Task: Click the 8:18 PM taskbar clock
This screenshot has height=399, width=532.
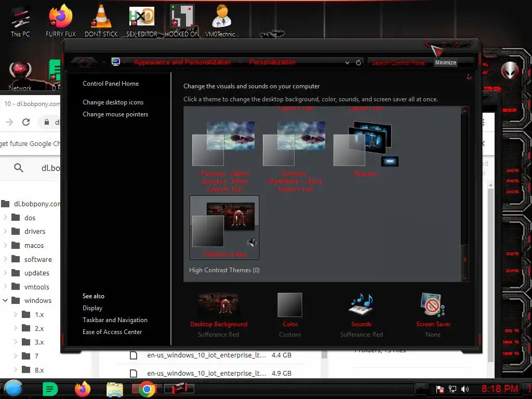Action: tap(500, 389)
